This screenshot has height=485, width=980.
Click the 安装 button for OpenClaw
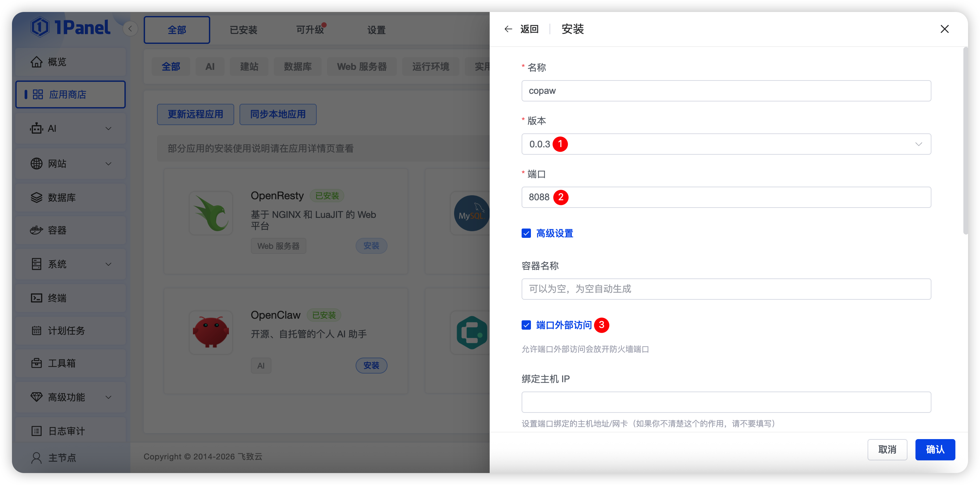click(371, 365)
